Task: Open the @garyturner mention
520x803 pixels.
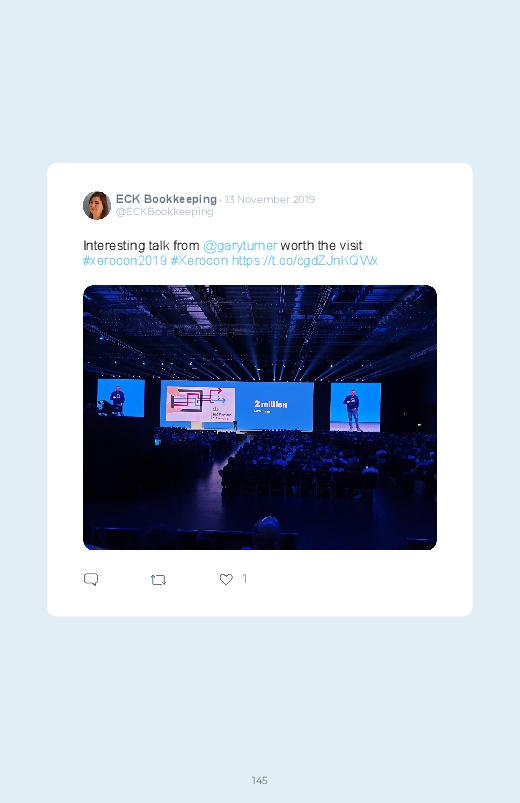Action: (240, 246)
